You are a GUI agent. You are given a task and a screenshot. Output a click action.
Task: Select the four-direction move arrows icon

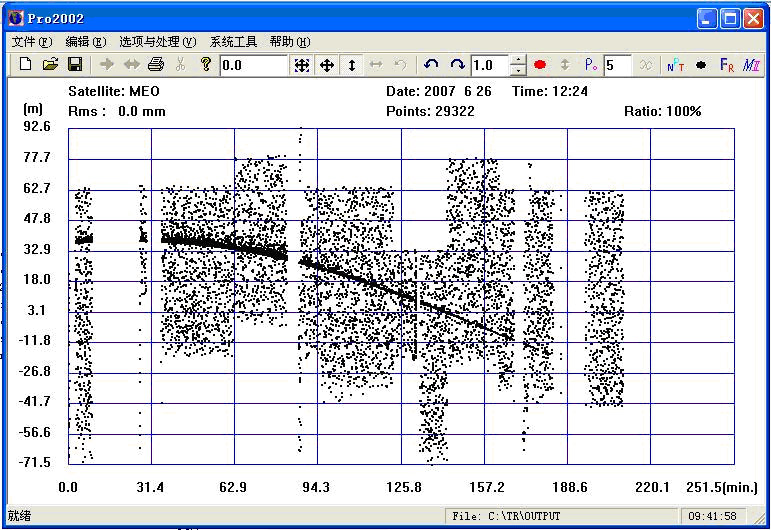point(327,65)
